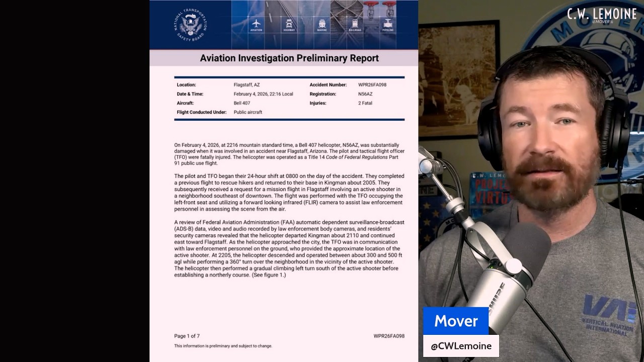Click the accident number WPR26FA098 in table

[372, 85]
